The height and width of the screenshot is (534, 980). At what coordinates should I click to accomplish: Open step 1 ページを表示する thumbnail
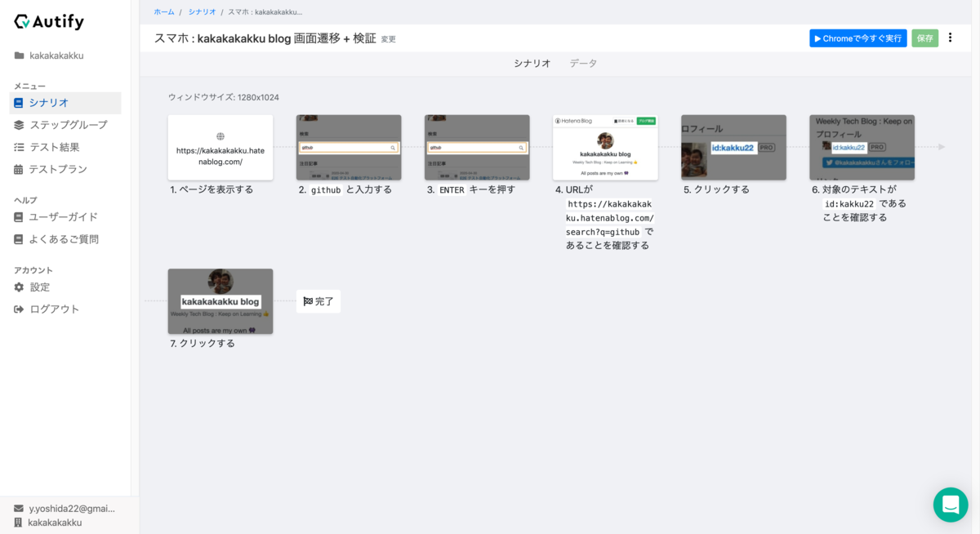[220, 147]
